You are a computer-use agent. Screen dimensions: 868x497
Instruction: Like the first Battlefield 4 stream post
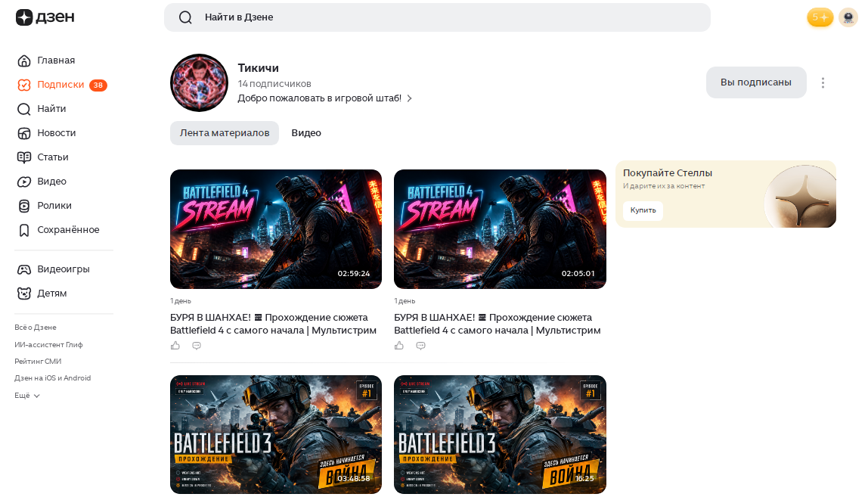pyautogui.click(x=175, y=346)
